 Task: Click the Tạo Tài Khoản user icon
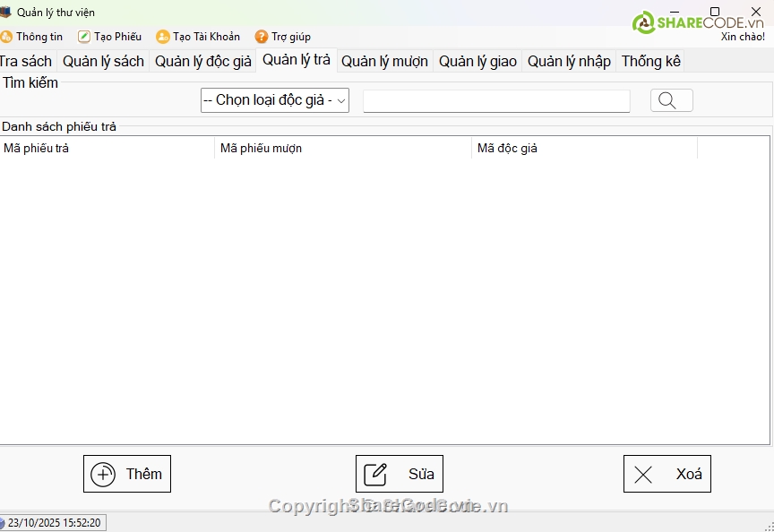pos(162,37)
